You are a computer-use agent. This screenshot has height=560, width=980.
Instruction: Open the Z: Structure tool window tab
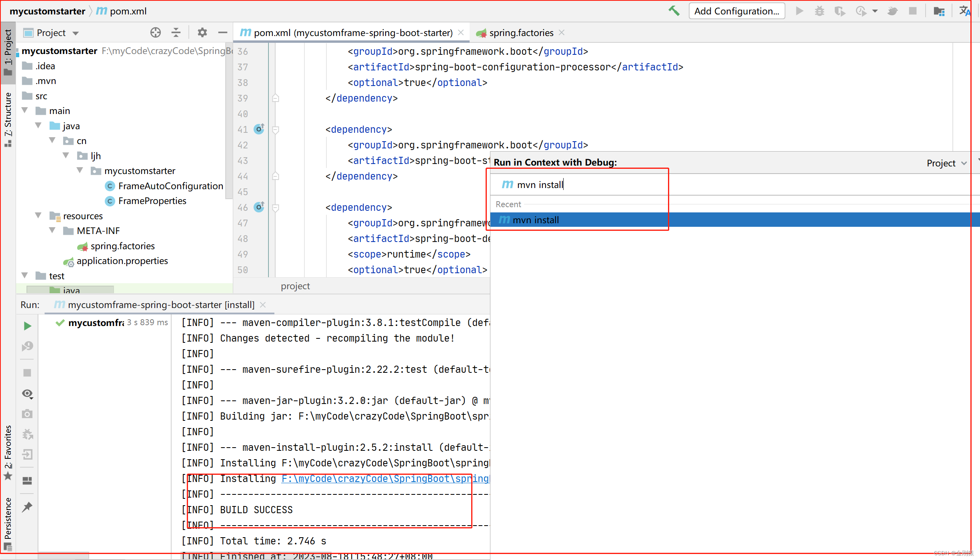tap(8, 119)
